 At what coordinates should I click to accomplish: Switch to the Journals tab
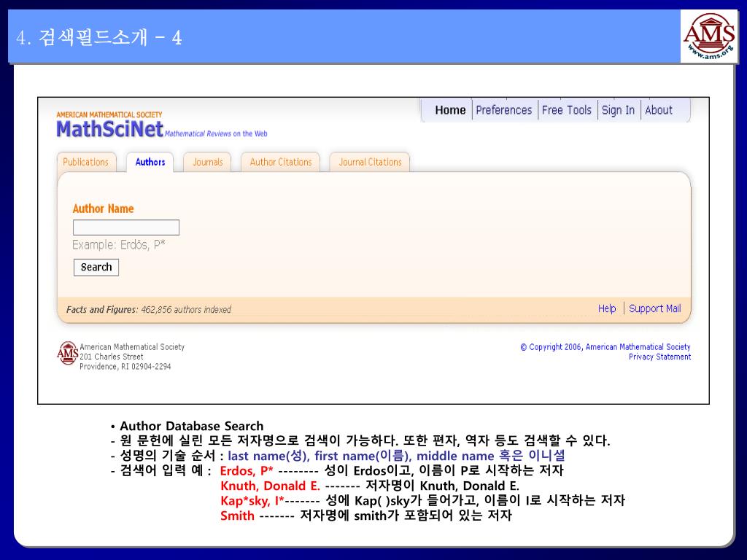pos(208,162)
